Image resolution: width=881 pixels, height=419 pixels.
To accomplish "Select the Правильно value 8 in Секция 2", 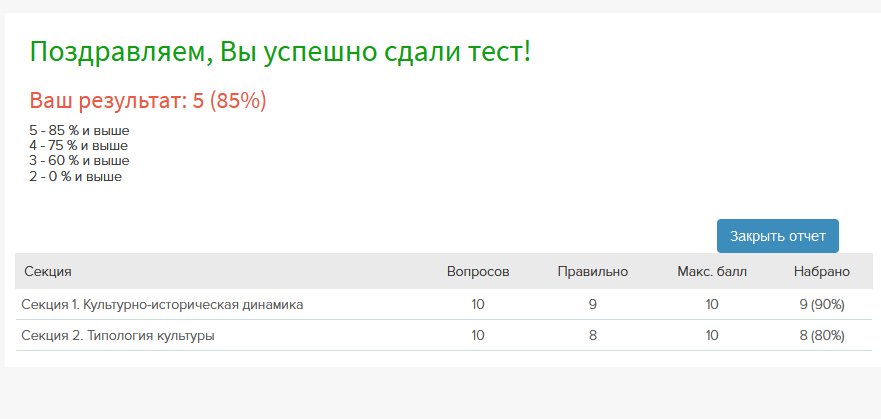I will tap(593, 336).
